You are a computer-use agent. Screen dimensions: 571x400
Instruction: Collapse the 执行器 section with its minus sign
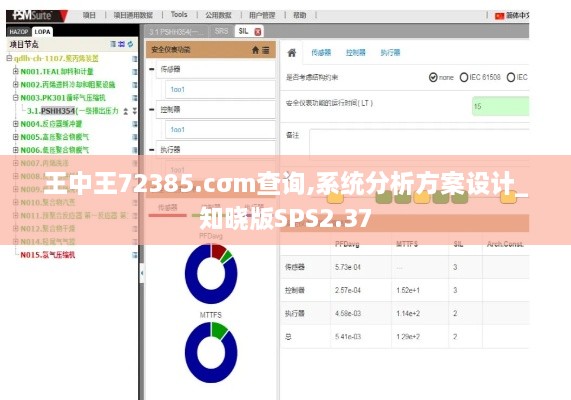(151, 149)
